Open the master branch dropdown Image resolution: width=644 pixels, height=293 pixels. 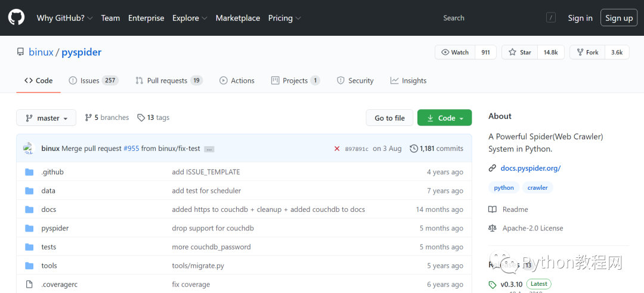(46, 118)
